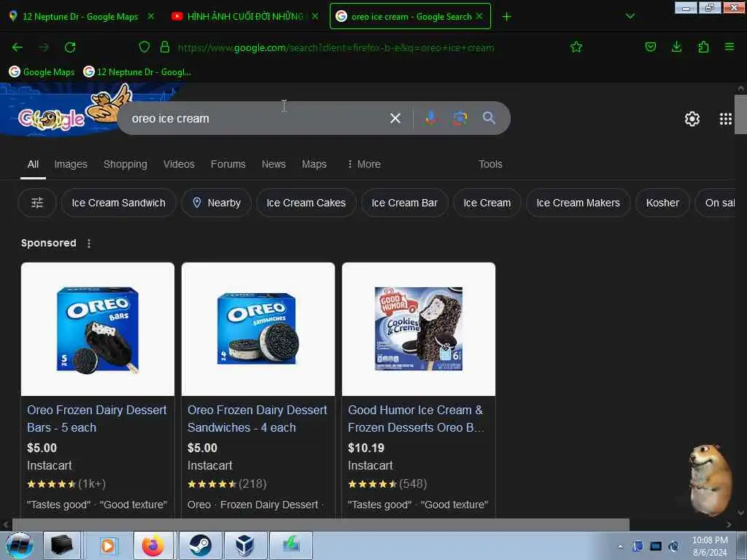The image size is (747, 560).
Task: Submit search with the magnifier icon
Action: point(489,118)
